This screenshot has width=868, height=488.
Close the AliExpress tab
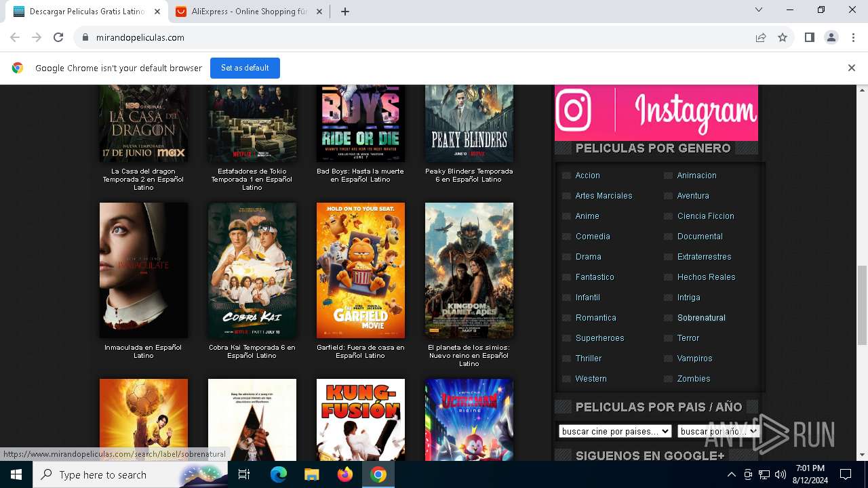pyautogui.click(x=319, y=12)
